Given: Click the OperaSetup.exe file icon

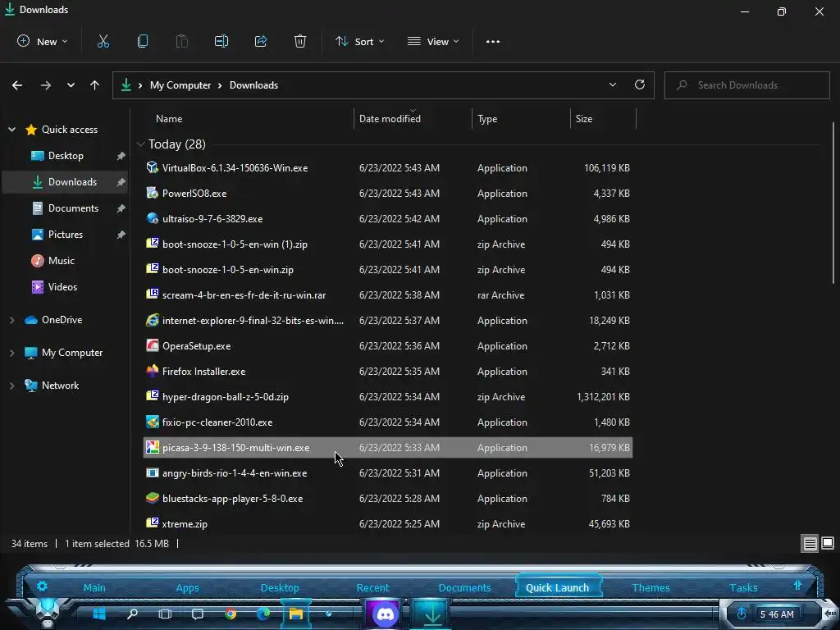Looking at the screenshot, I should (152, 345).
